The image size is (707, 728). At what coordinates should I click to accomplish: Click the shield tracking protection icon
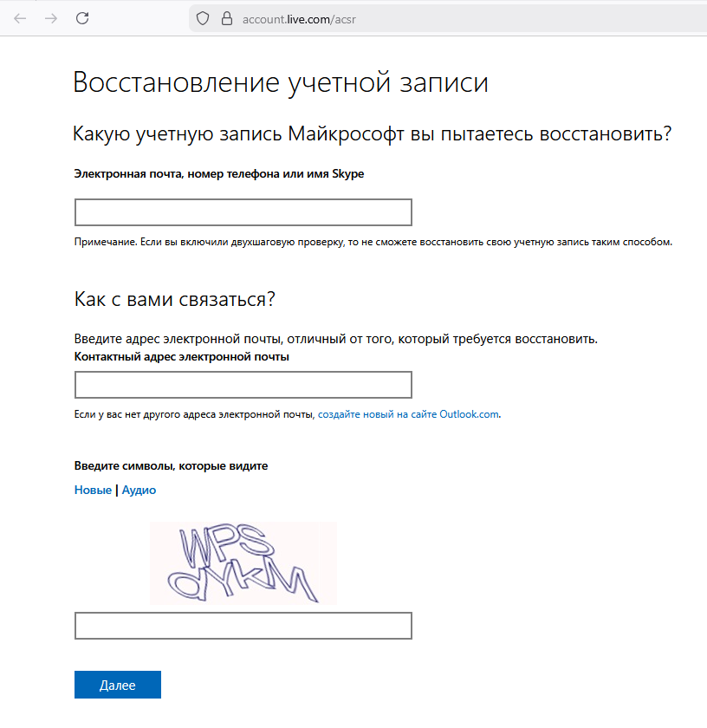coord(202,17)
